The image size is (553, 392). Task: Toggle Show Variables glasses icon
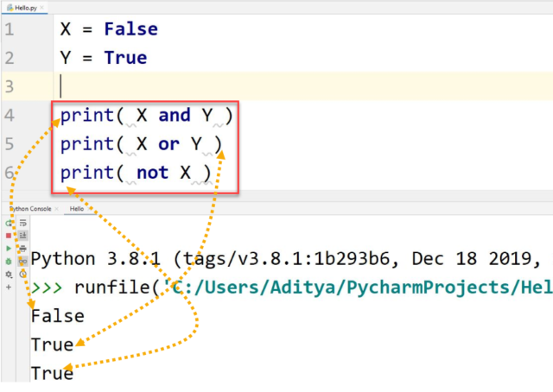pyautogui.click(x=22, y=260)
